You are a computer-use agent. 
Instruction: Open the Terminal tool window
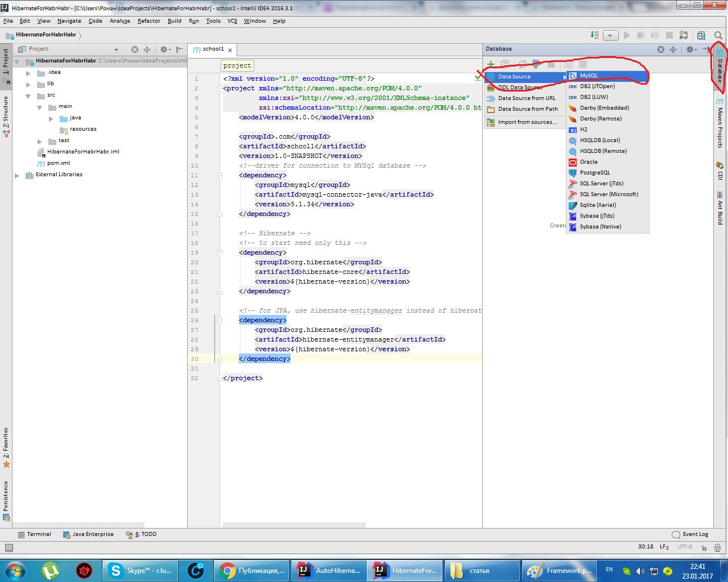pyautogui.click(x=35, y=534)
